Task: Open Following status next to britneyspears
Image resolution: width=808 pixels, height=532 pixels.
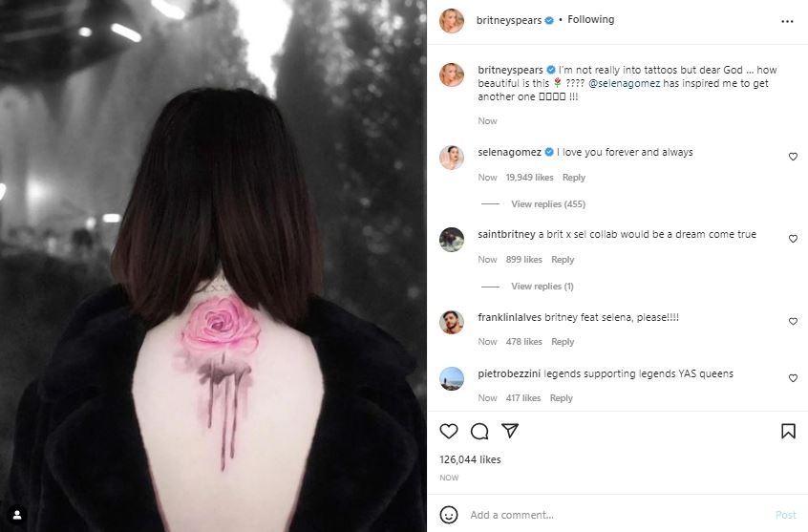Action: tap(590, 20)
